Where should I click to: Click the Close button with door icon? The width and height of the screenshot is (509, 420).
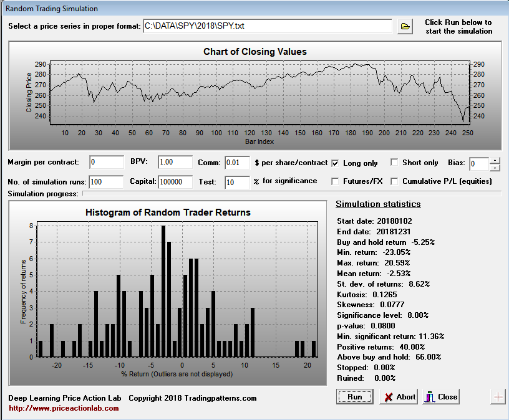coord(441,397)
